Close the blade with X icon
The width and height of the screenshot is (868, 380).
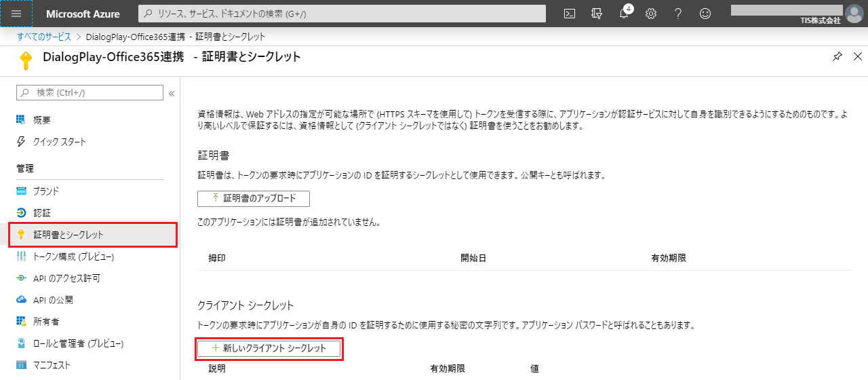[x=859, y=57]
